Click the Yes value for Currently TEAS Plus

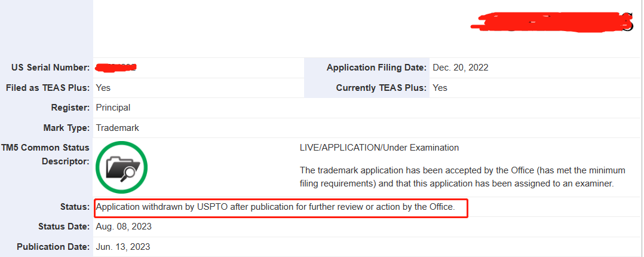[x=440, y=88]
